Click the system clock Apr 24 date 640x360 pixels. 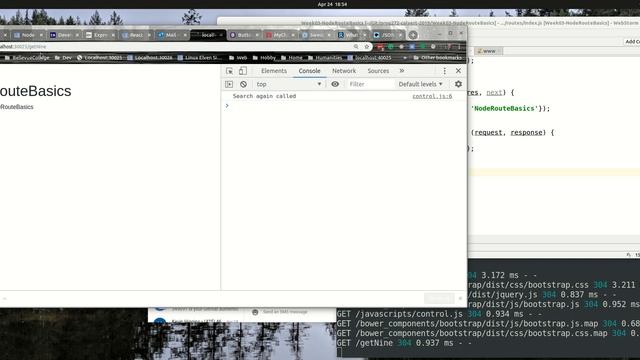coord(332,4)
